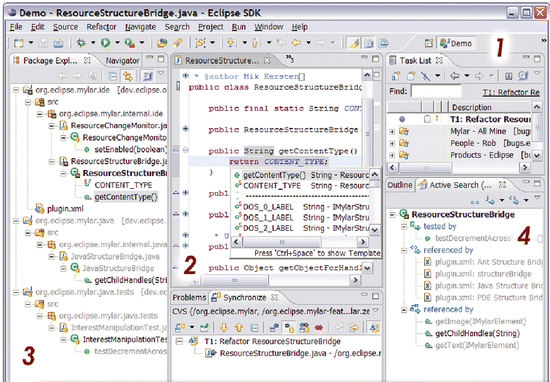Click the pencil highlight icon in main toolbar
Screen dimensions: 550x382
click(x=354, y=43)
